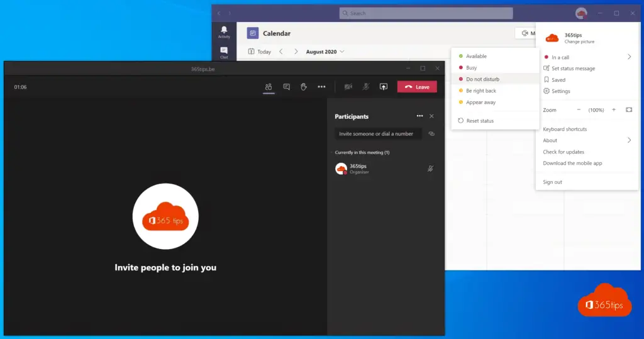Open Set status message
This screenshot has width=644, height=339.
point(587,68)
